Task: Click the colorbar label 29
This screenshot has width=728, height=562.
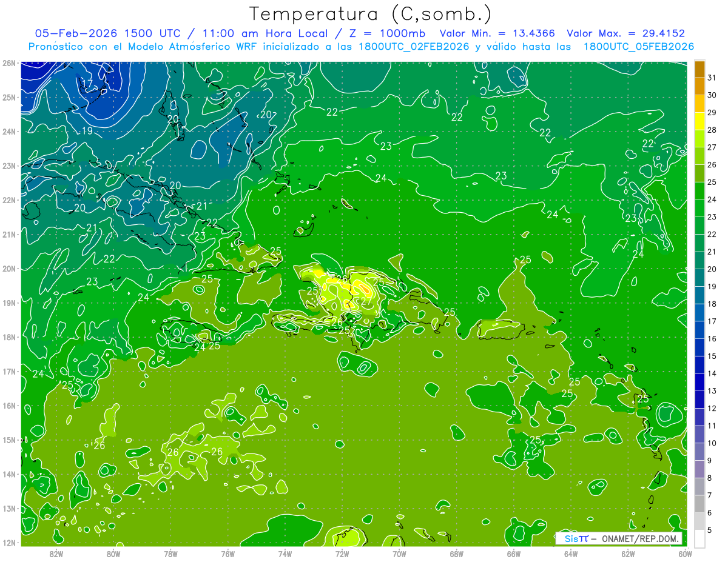Action: tap(712, 112)
